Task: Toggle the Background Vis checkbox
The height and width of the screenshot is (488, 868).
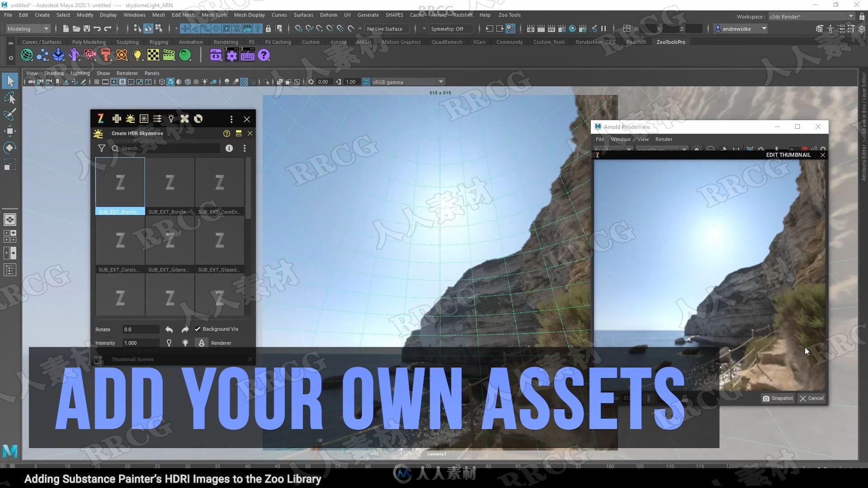Action: 197,329
